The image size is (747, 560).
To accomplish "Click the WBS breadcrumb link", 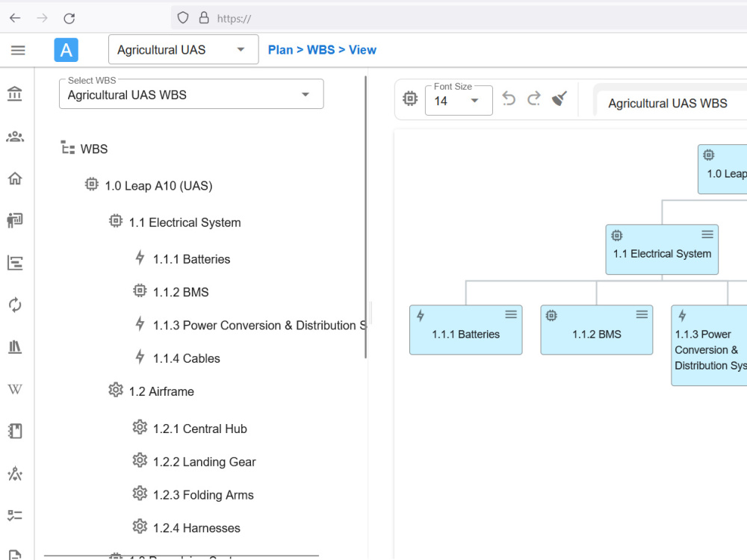I will (320, 50).
